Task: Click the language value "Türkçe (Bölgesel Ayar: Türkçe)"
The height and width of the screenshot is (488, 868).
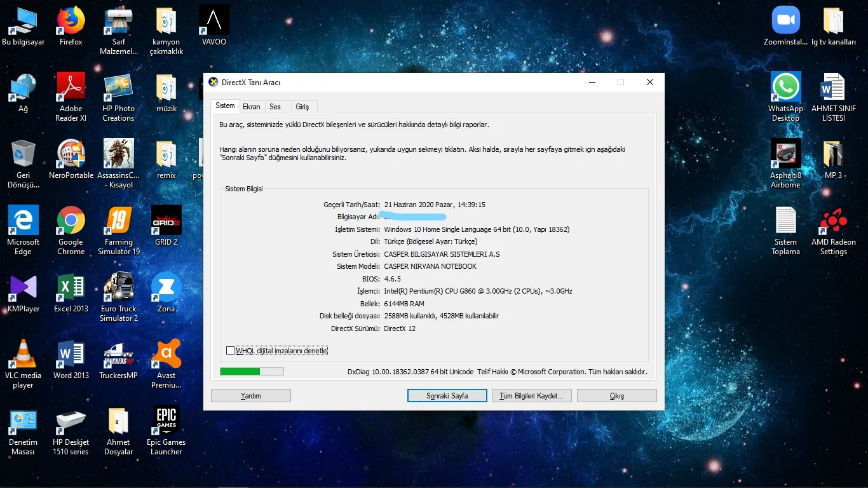Action: point(431,241)
